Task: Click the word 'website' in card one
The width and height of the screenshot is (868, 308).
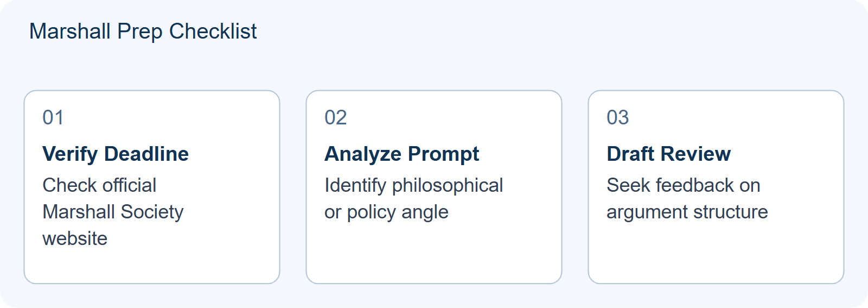Action: 75,238
